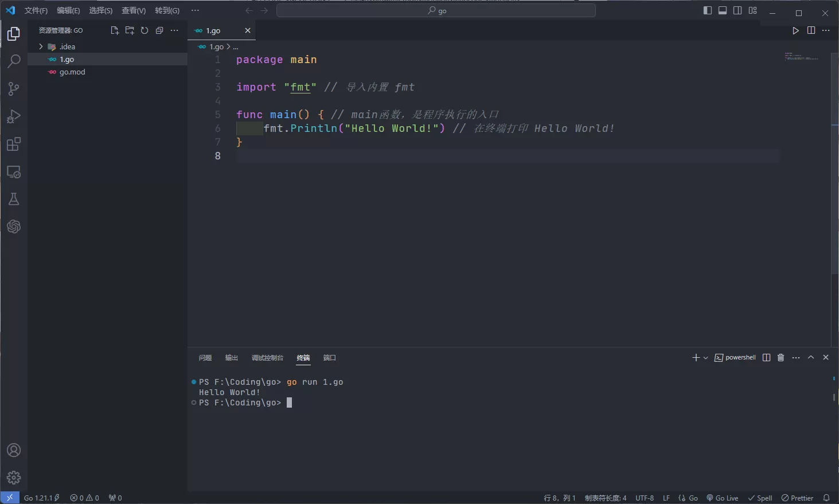
Task: Open new terminal profile dropdown arrow
Action: (x=705, y=357)
